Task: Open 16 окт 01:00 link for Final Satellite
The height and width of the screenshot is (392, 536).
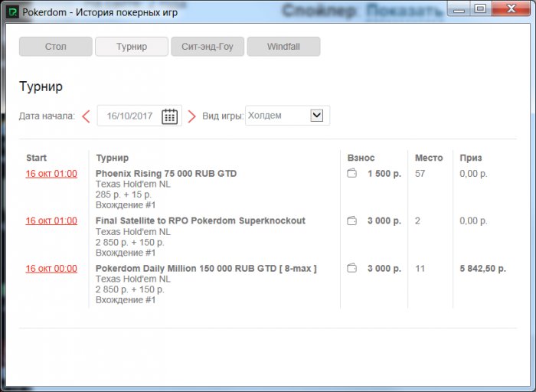Action: click(51, 220)
